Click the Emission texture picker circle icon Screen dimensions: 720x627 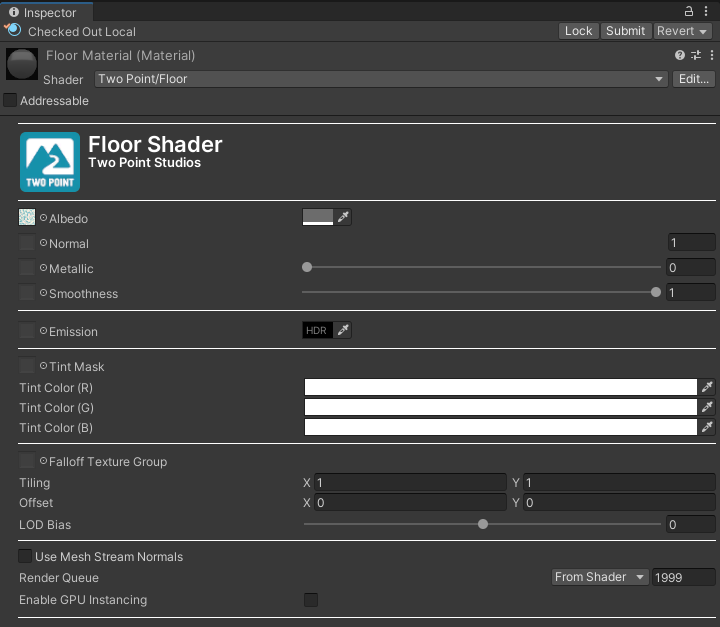[43, 330]
